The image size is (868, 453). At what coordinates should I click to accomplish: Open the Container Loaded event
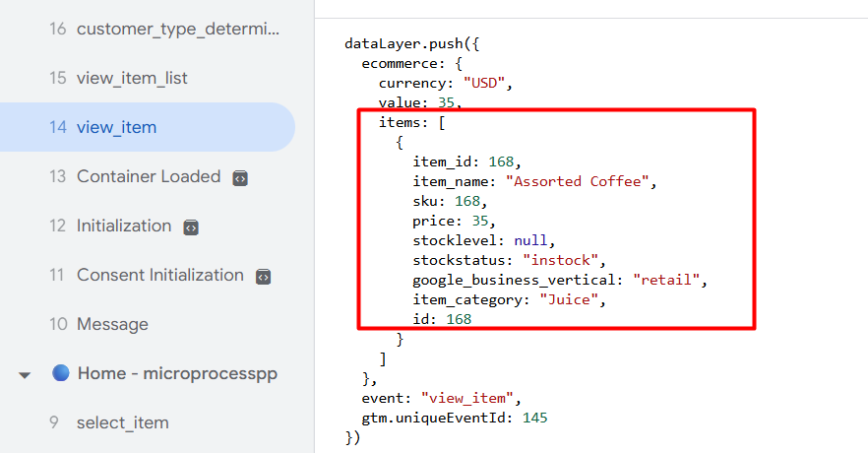pyautogui.click(x=148, y=176)
